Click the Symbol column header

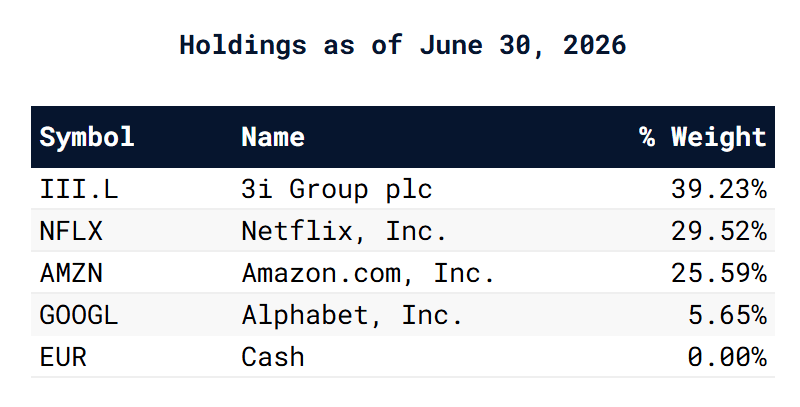tap(87, 137)
